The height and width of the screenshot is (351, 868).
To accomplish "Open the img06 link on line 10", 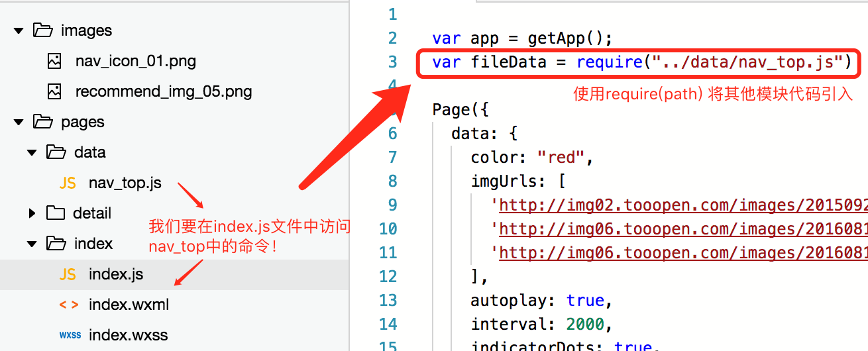I will click(x=683, y=229).
